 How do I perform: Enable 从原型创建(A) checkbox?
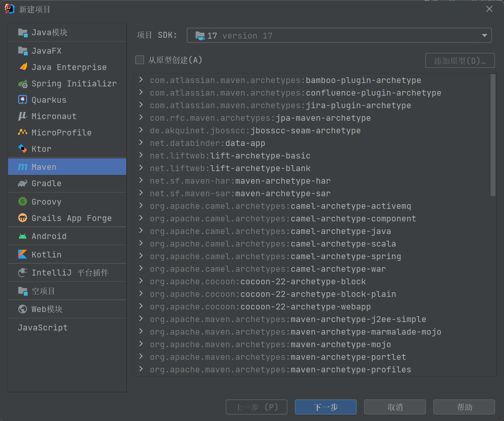coord(140,60)
